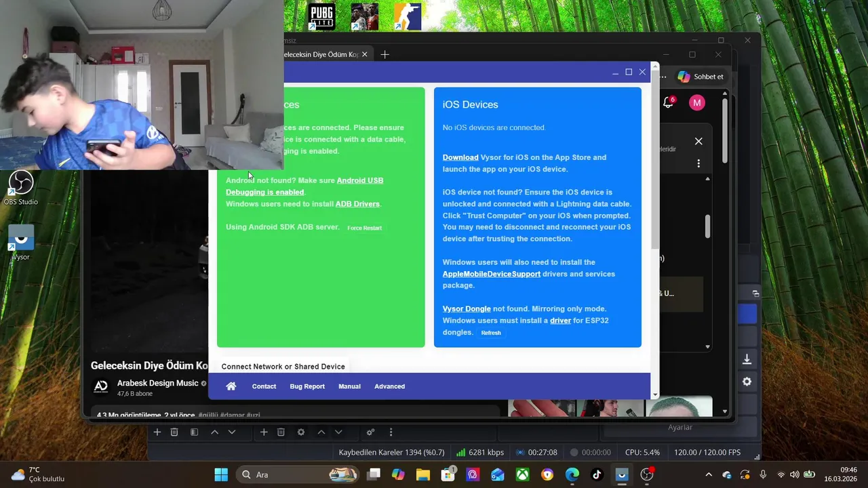Select Geleceksin Diye Ödüm Kop browser tab

pyautogui.click(x=321, y=54)
